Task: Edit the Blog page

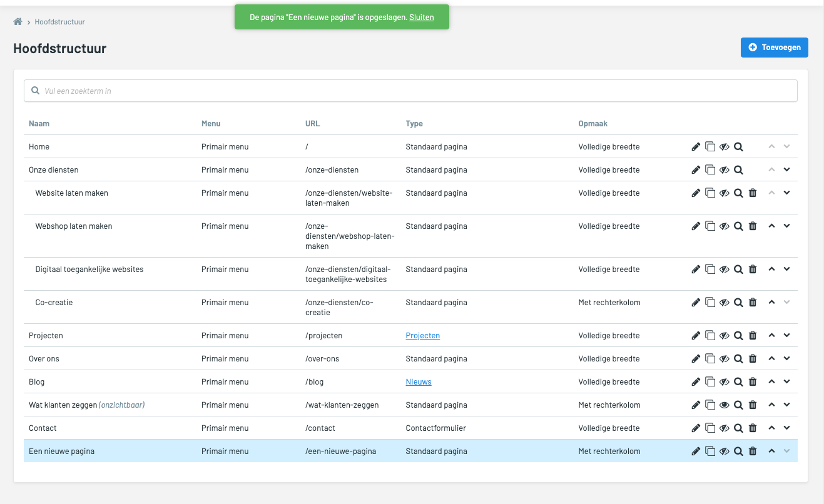Action: point(696,382)
